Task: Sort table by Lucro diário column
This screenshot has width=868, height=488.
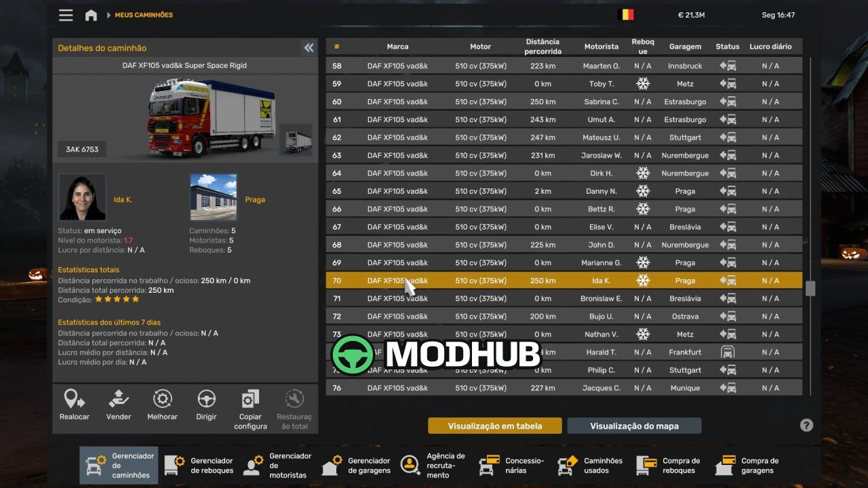Action: pos(770,47)
